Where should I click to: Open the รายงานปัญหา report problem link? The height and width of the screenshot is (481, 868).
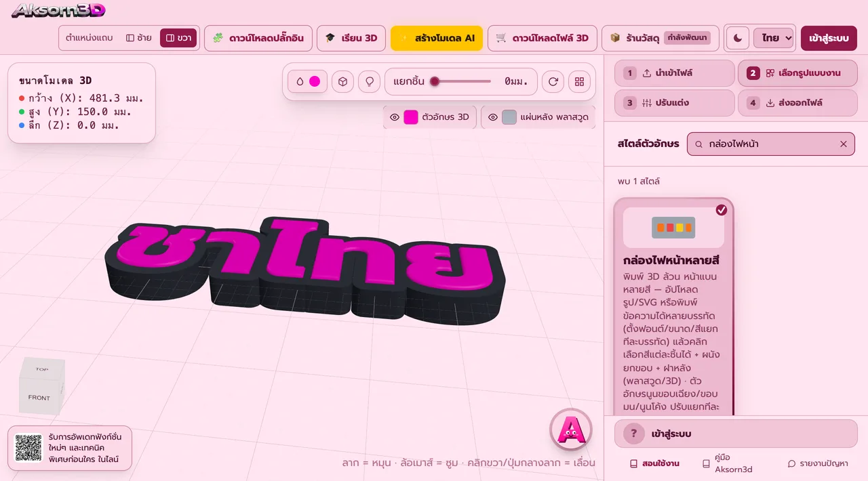(818, 464)
